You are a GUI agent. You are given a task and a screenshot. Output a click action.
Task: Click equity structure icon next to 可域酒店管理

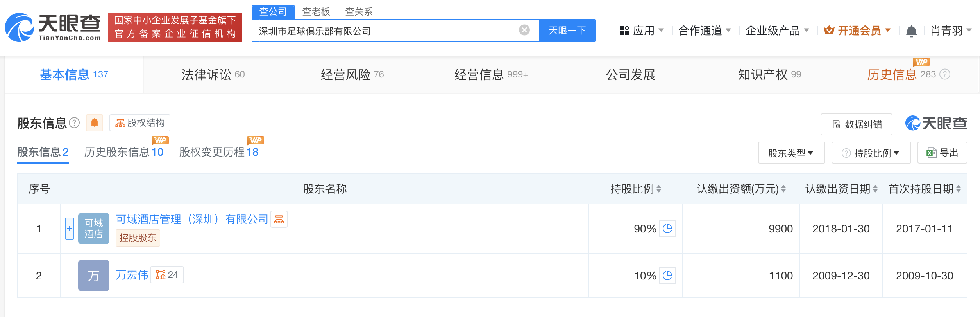pos(279,220)
